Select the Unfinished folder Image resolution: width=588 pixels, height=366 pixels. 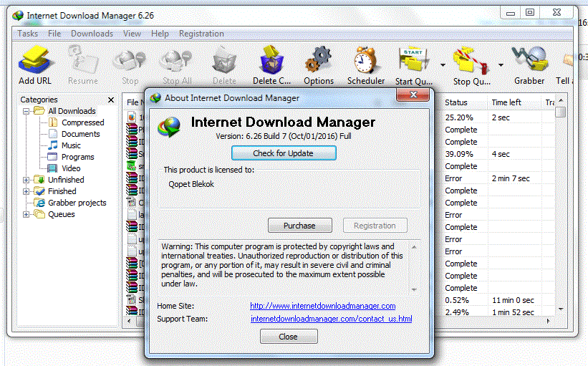tap(66, 180)
